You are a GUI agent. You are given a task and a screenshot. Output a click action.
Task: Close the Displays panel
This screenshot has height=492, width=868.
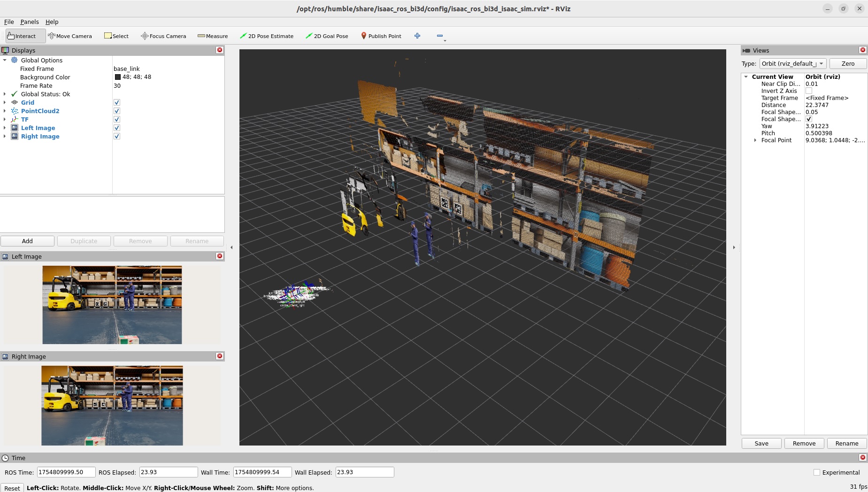219,50
